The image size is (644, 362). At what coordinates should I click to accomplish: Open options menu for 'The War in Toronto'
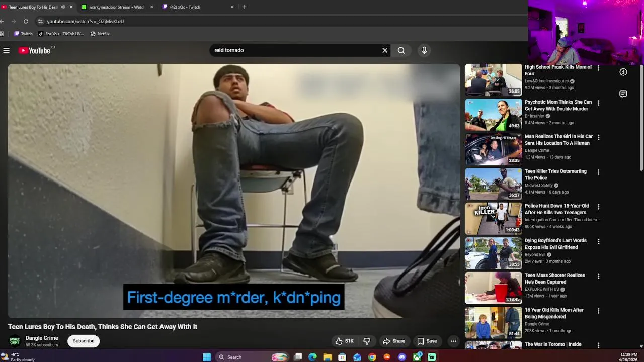[598, 345]
